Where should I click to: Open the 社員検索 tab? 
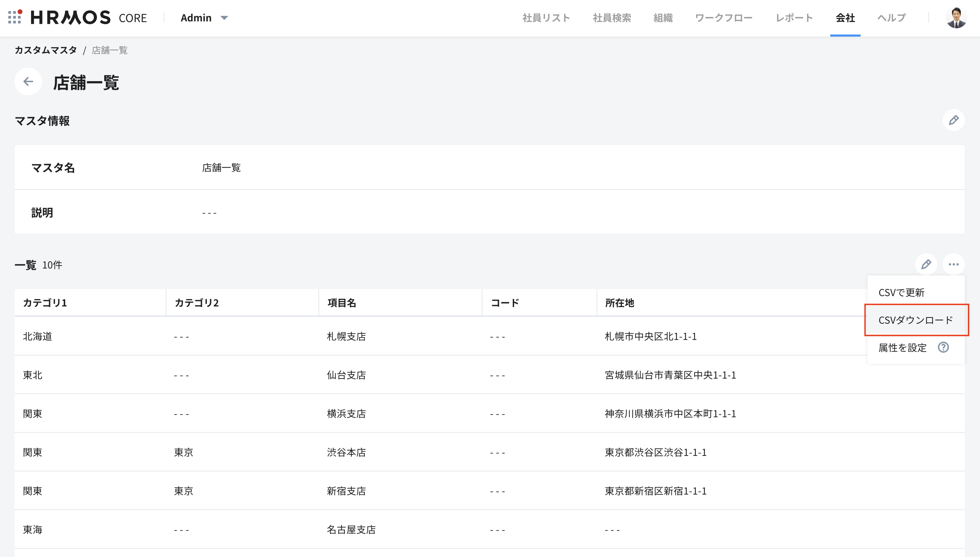[x=612, y=18]
